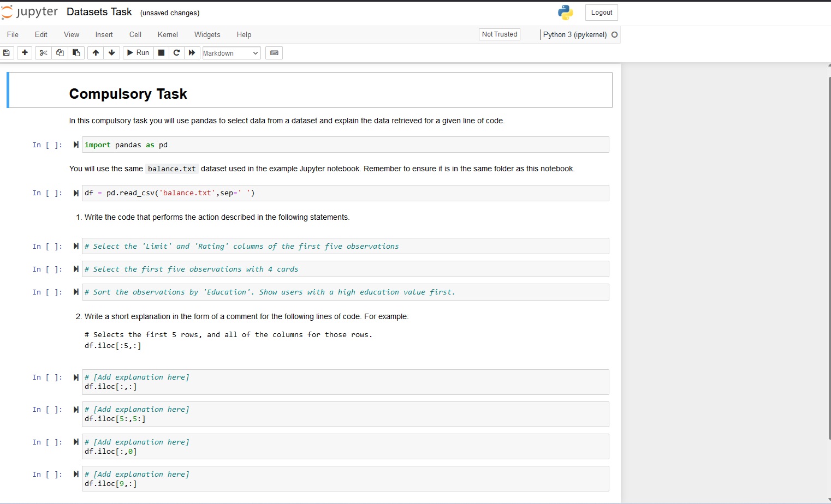Click the Python logo in the header
The height and width of the screenshot is (504, 831).
(x=565, y=12)
